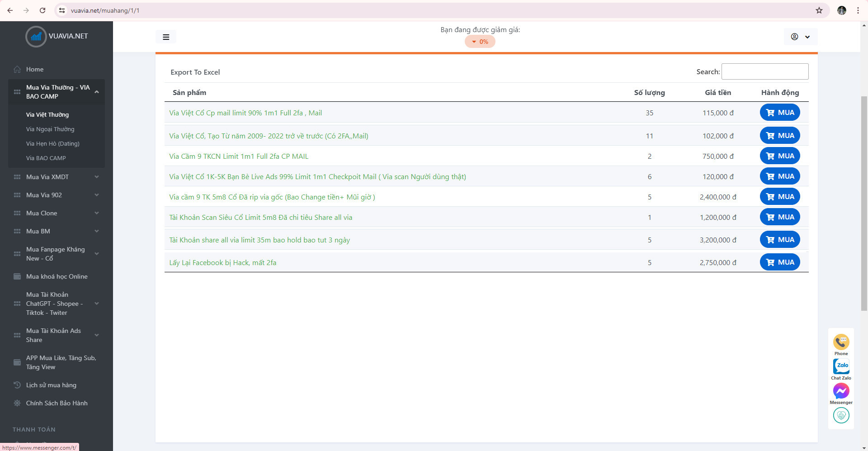The image size is (868, 451).
Task: Expand Mua BM menu
Action: (57, 231)
